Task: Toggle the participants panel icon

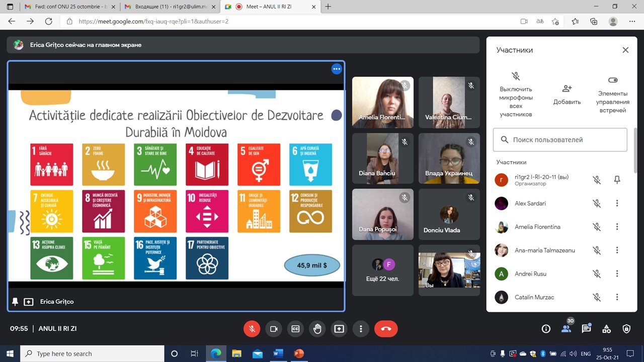Action: 566,329
